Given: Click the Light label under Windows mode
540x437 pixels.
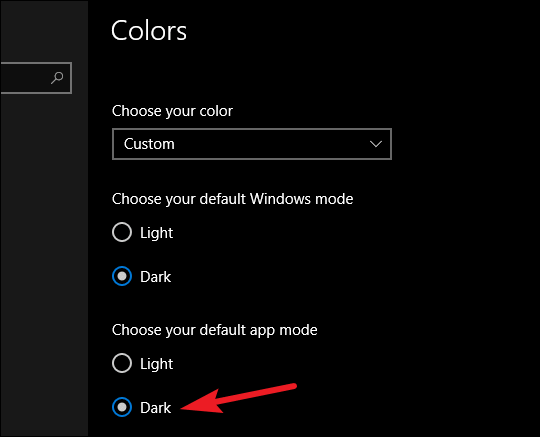Looking at the screenshot, I should click(x=156, y=233).
